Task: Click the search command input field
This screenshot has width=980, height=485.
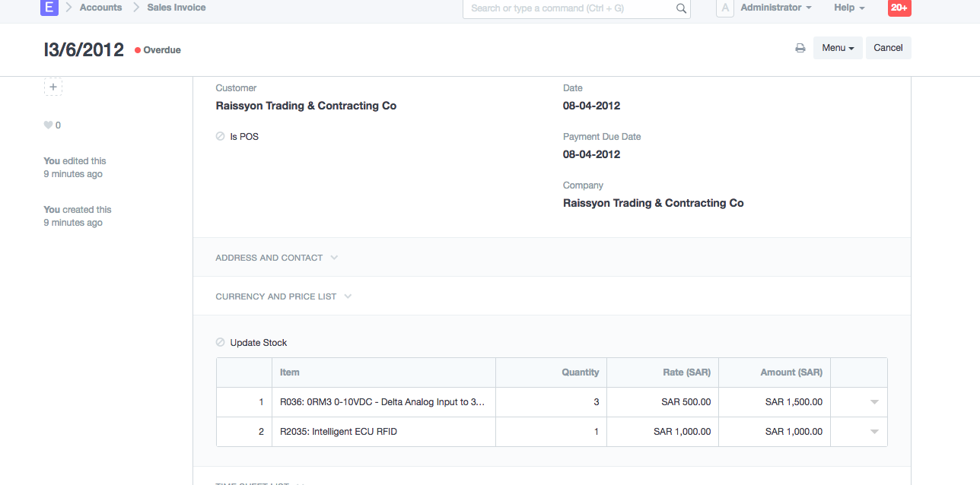Action: 571,8
